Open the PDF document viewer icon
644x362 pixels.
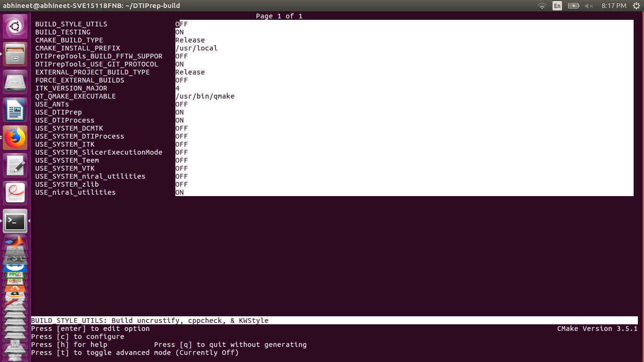15,194
